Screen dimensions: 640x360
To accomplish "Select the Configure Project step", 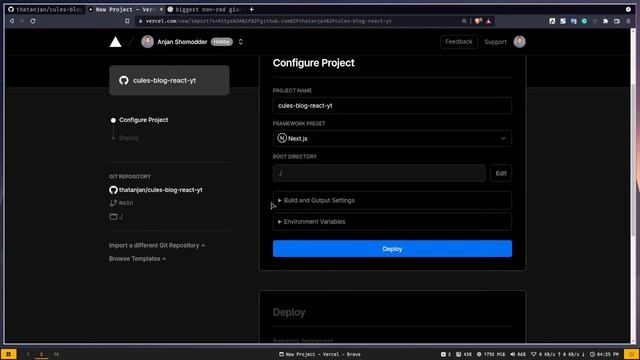I will point(143,120).
